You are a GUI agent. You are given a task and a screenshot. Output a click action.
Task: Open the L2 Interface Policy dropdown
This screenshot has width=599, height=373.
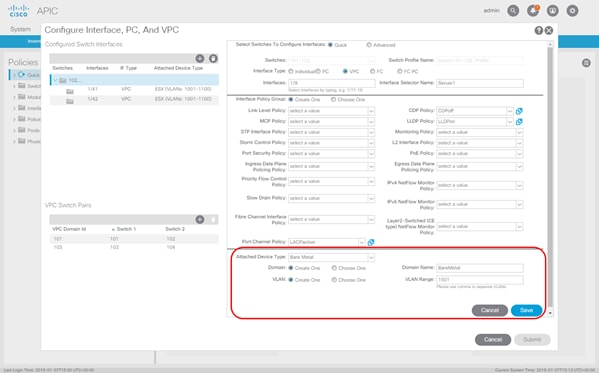[519, 143]
